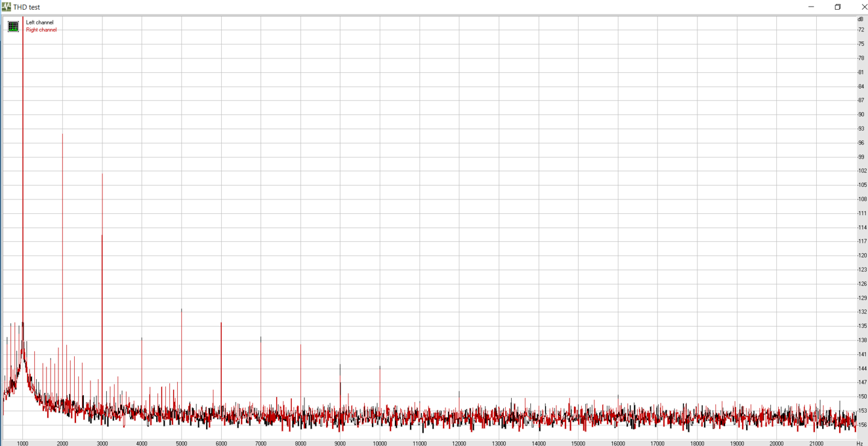Minimize the THD test window
The height and width of the screenshot is (446, 868).
tap(811, 7)
